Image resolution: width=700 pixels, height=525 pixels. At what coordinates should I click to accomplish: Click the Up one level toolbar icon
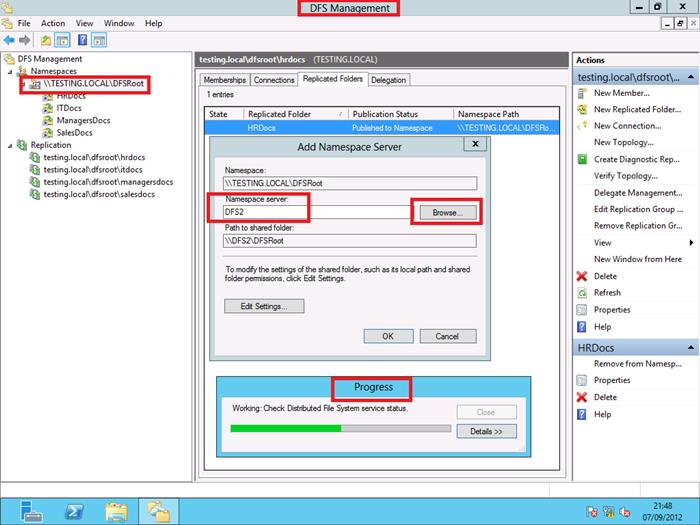[46, 41]
